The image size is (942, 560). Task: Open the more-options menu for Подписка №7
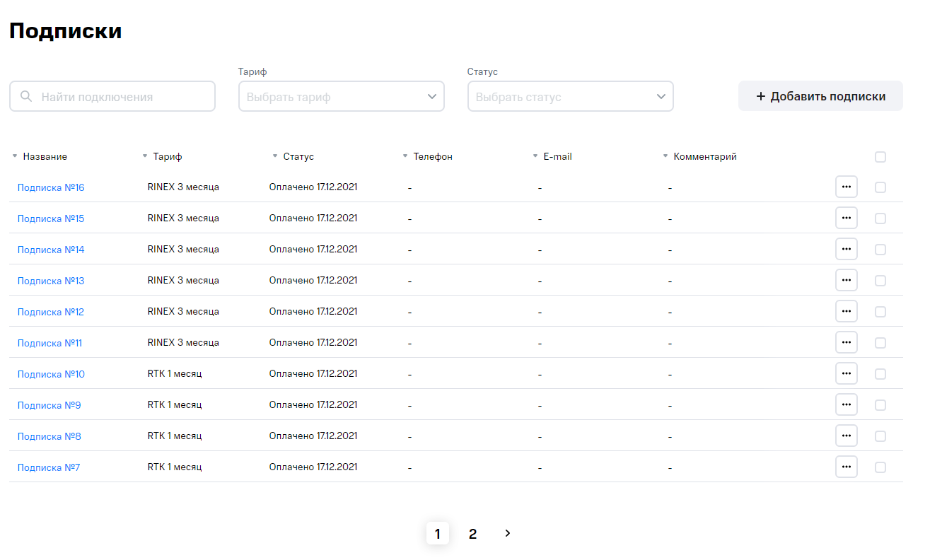847,467
